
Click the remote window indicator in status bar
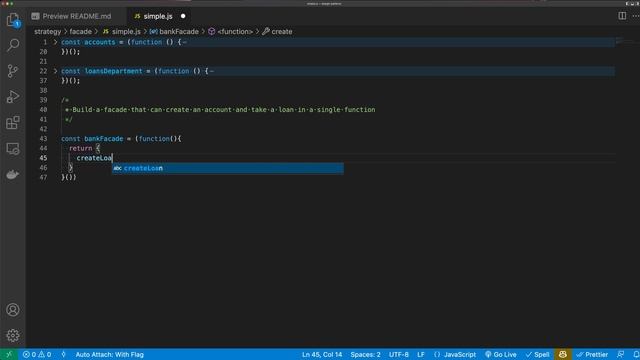9,354
